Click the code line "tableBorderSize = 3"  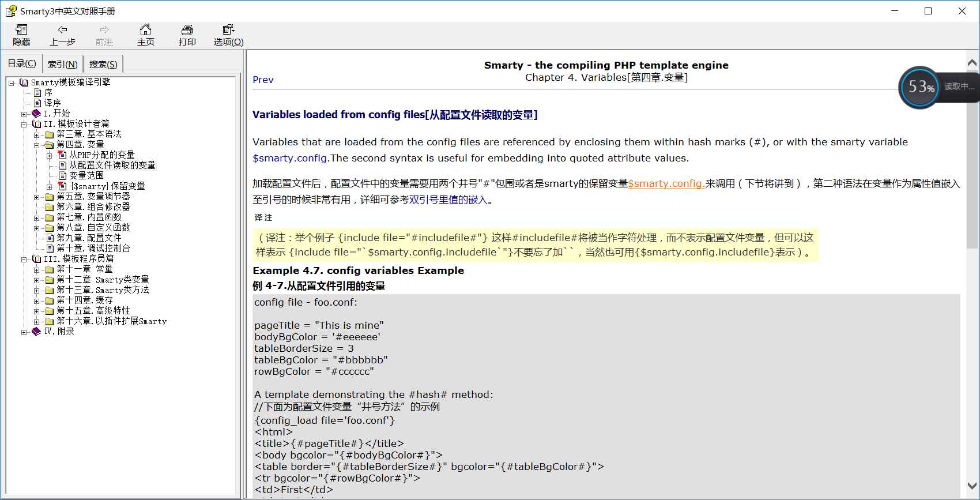tap(304, 348)
